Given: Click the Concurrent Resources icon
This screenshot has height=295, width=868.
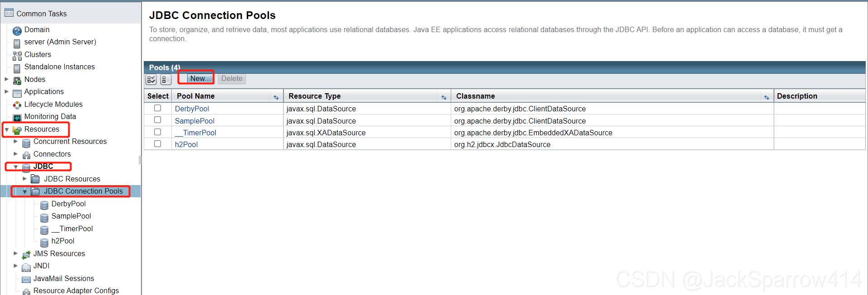Looking at the screenshot, I should [x=26, y=143].
